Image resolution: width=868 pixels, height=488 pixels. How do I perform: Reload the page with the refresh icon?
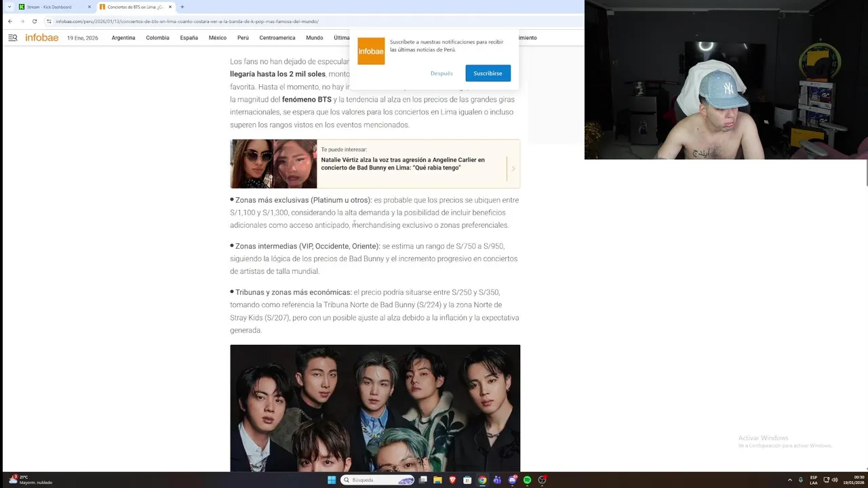point(35,21)
